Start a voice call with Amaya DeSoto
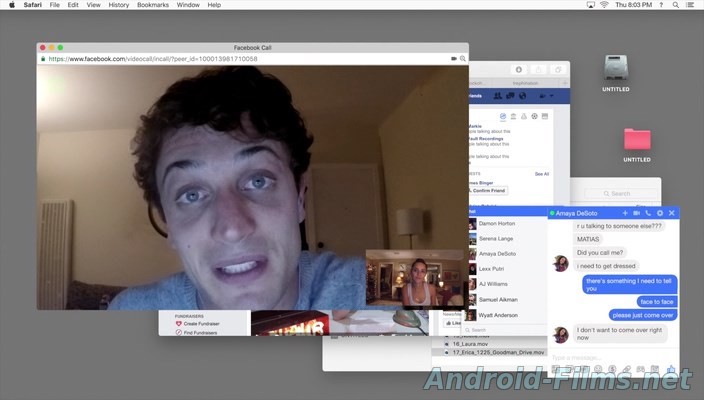 tap(648, 213)
